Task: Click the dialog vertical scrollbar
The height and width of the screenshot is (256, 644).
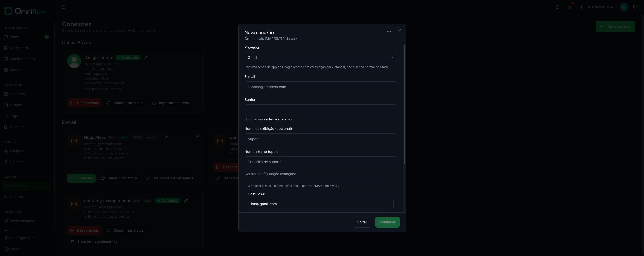Action: 404,105
